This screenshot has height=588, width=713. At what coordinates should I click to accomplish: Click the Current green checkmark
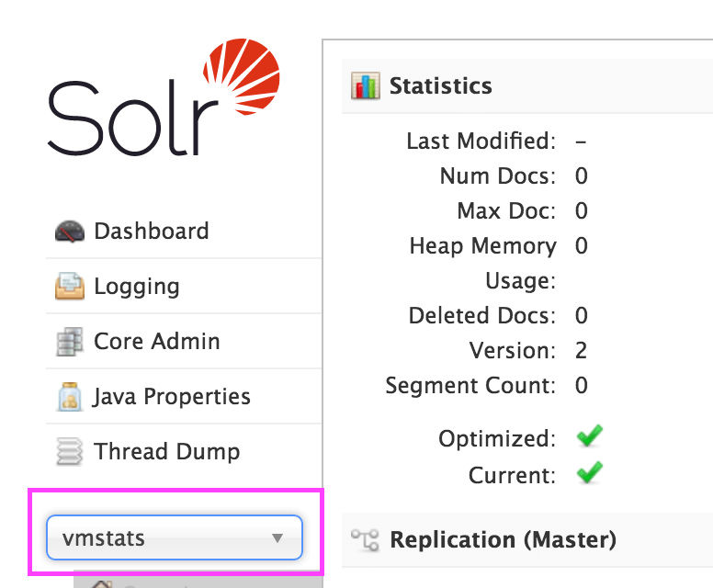click(x=590, y=472)
